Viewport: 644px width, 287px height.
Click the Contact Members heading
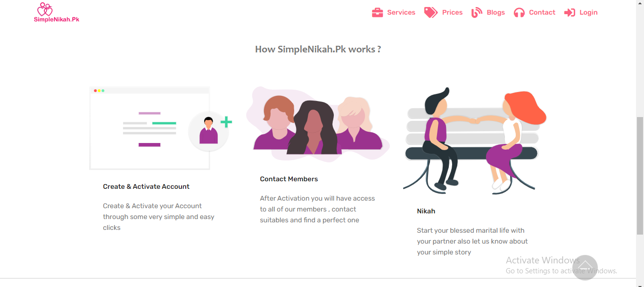click(289, 179)
